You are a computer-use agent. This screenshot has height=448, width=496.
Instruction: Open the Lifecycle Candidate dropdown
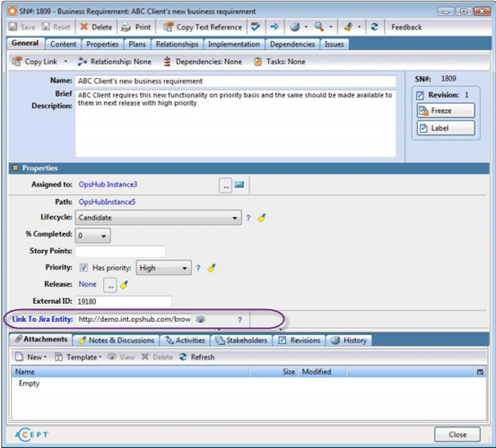coord(158,218)
